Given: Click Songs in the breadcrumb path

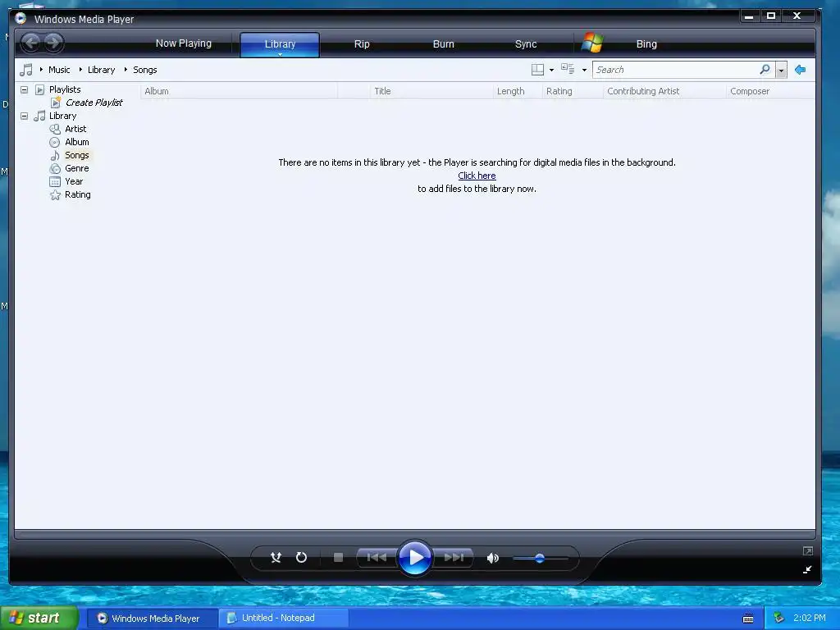Looking at the screenshot, I should tap(144, 70).
